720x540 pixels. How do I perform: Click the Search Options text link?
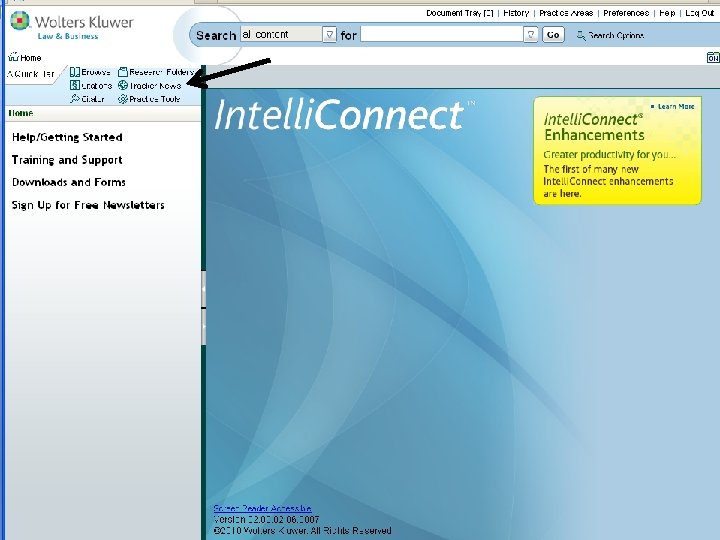tap(616, 35)
